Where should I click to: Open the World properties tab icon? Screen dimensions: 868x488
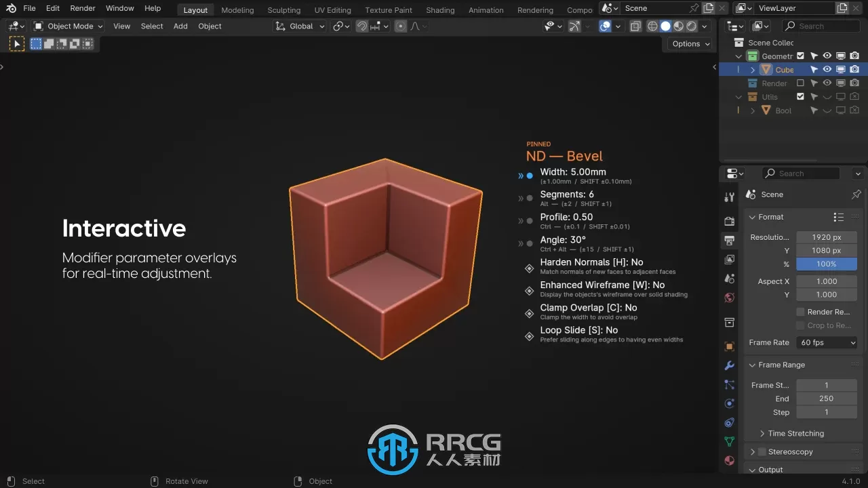[730, 297]
